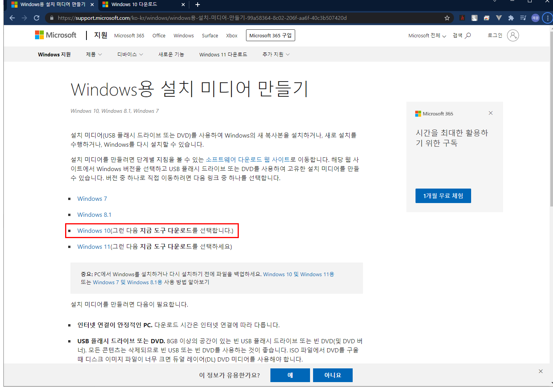Open Windows 11 다운로드 in the subnav
553x392 pixels.
tap(223, 54)
